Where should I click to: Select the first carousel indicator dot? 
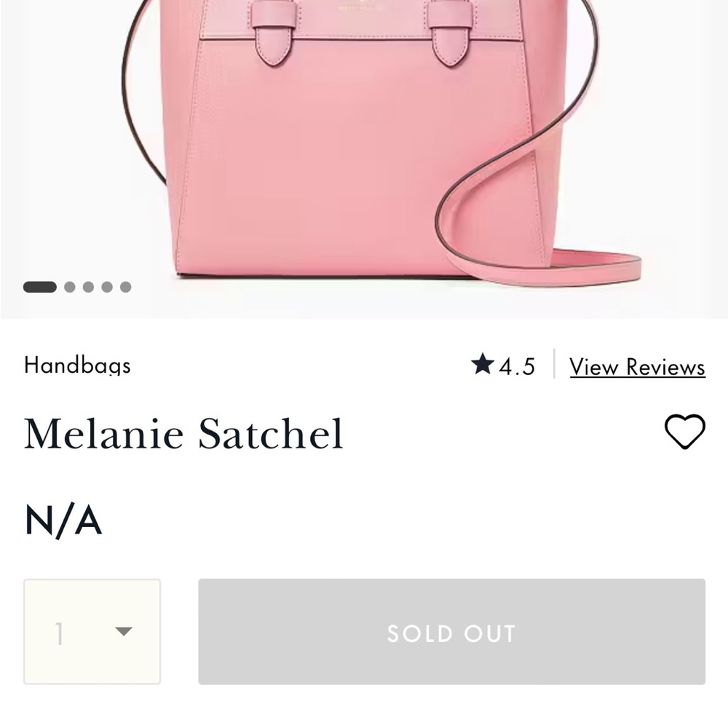[41, 287]
